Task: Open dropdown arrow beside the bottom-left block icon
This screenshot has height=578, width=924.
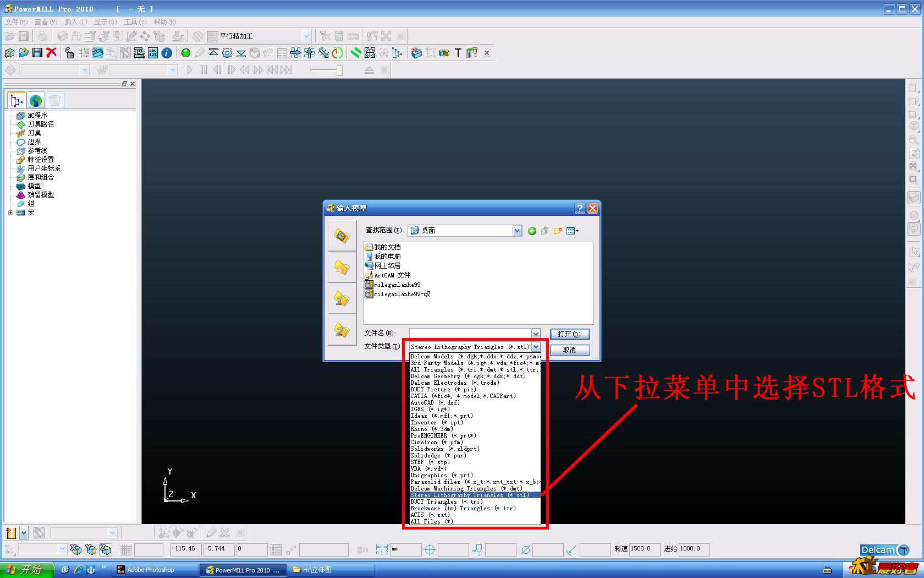Action: coord(24,533)
